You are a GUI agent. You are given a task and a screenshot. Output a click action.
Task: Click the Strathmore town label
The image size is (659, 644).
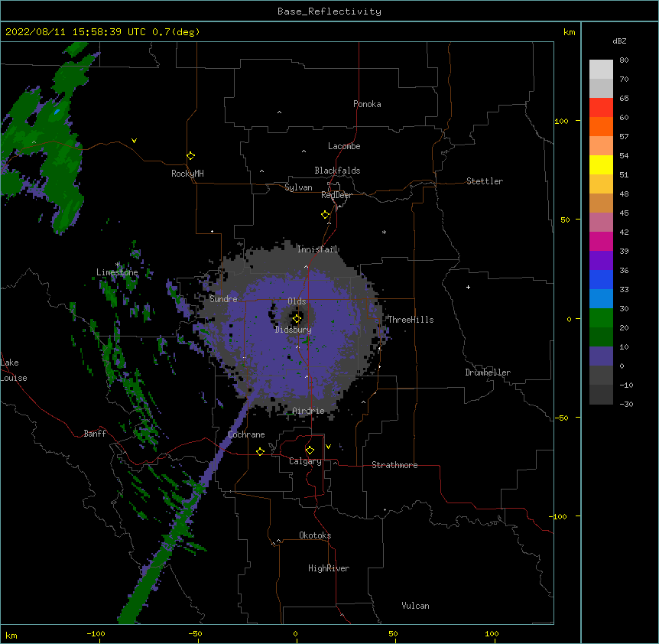tap(394, 465)
